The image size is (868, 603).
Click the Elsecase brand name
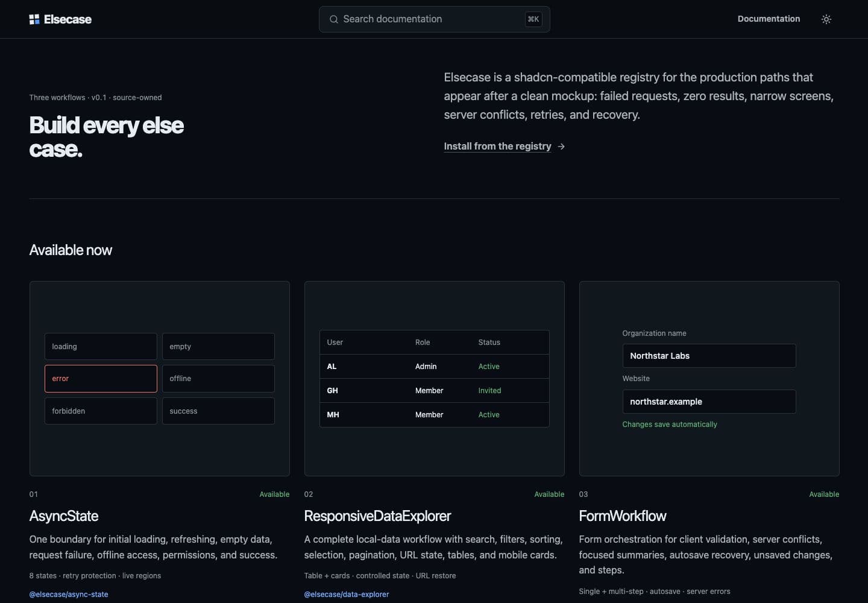coord(68,19)
